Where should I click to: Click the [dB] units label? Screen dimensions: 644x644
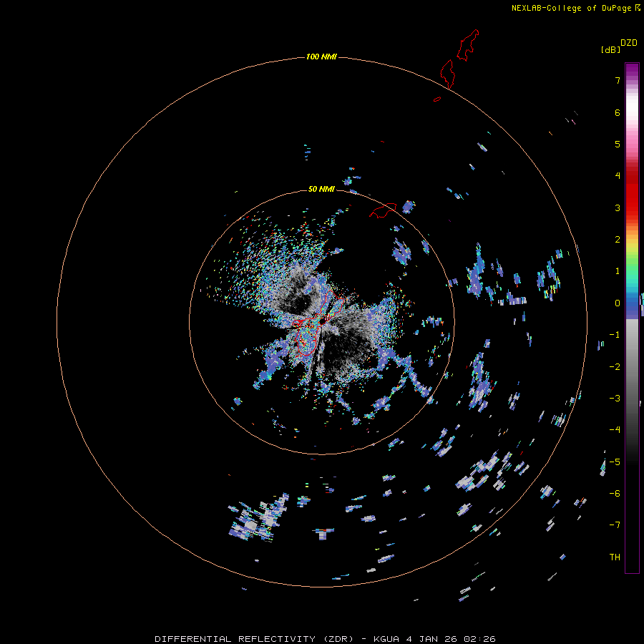click(x=610, y=49)
